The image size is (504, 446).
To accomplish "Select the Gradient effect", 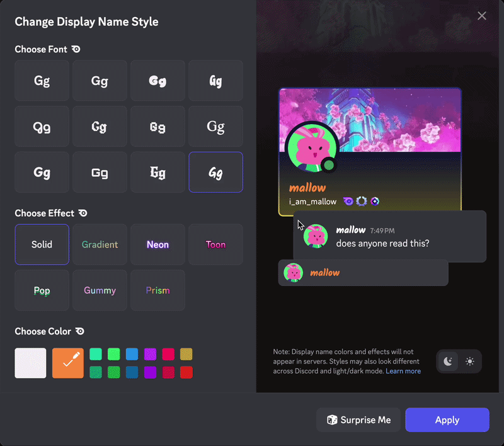I will (100, 244).
